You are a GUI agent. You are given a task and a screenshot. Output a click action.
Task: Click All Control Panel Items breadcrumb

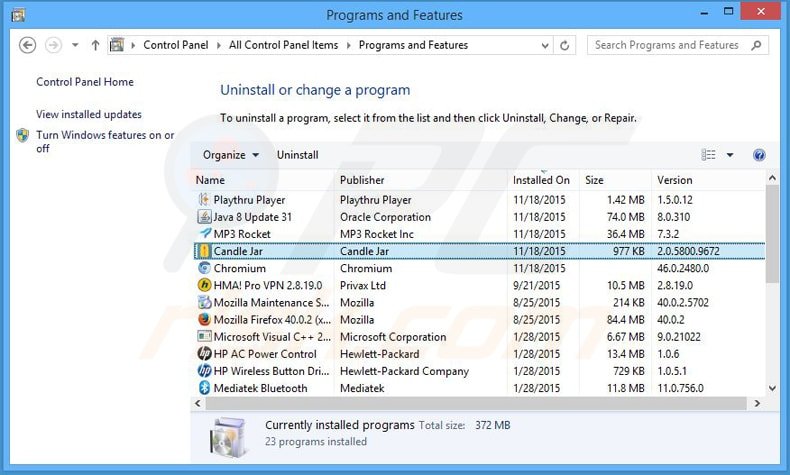click(283, 45)
